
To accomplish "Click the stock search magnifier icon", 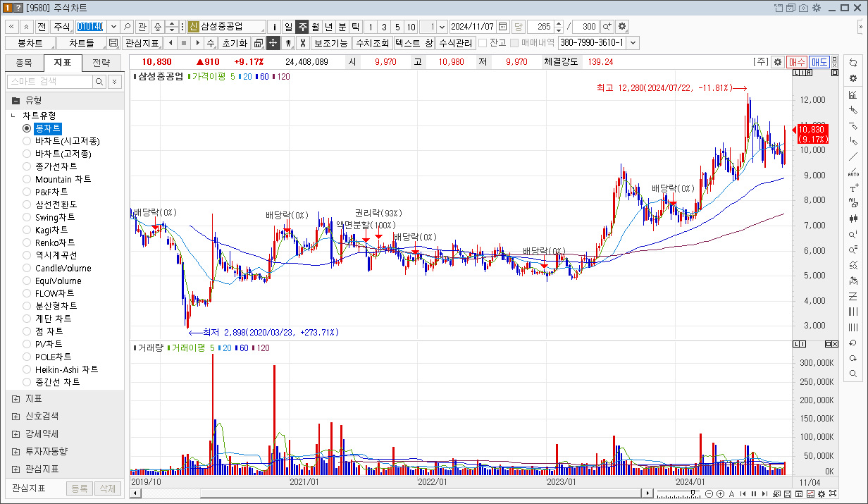I will (x=128, y=26).
